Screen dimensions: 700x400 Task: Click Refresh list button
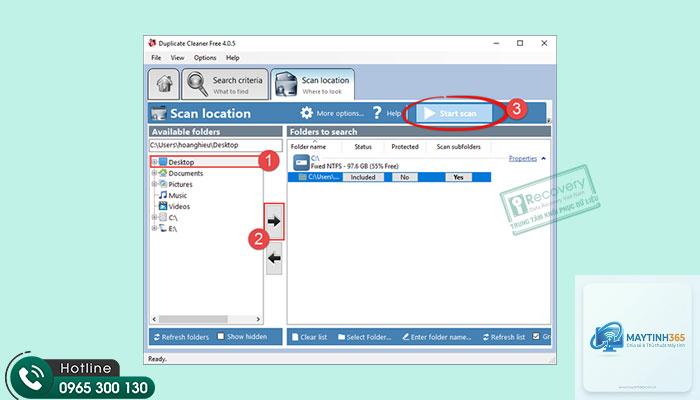(504, 337)
